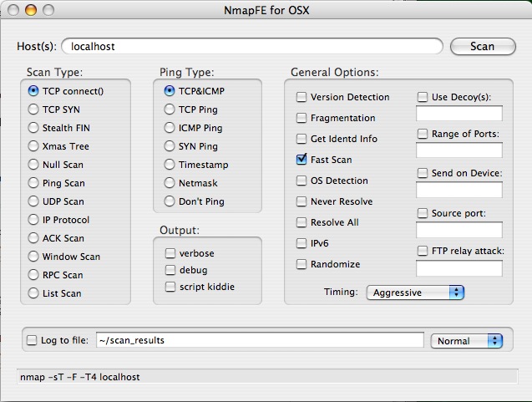Screen dimensions: 532x402
Task: Uncheck the Fast Scan option
Action: click(x=301, y=160)
